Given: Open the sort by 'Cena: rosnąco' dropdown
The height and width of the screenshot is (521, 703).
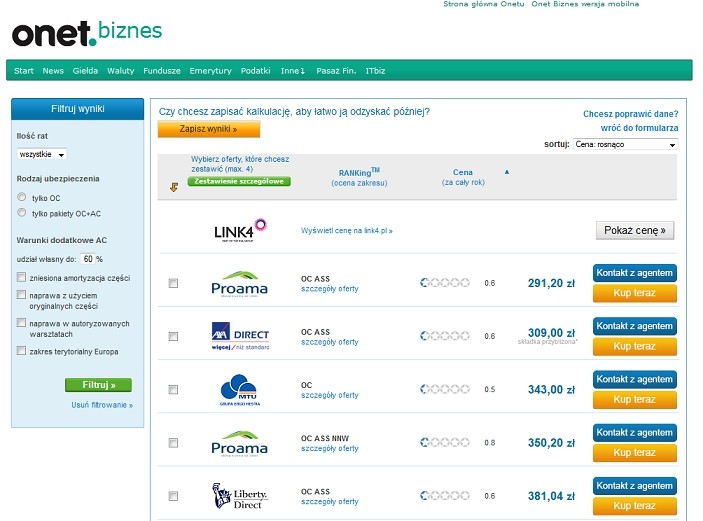Looking at the screenshot, I should (x=625, y=145).
